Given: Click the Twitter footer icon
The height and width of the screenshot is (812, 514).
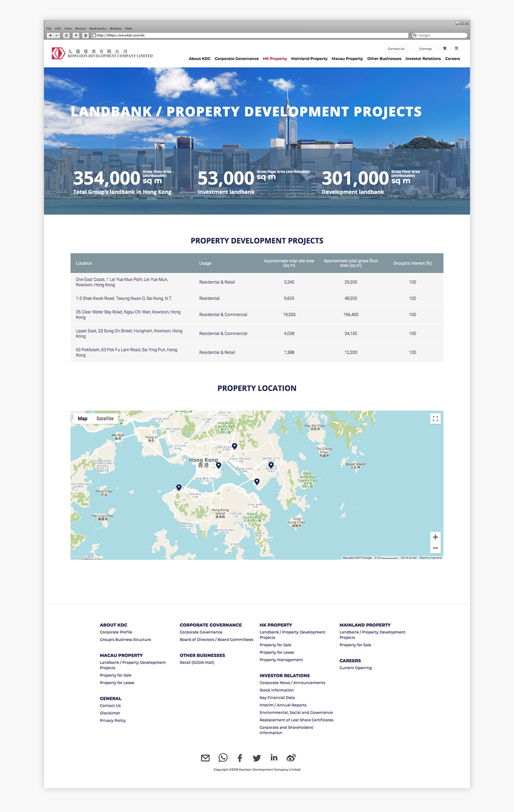Looking at the screenshot, I should point(257,758).
